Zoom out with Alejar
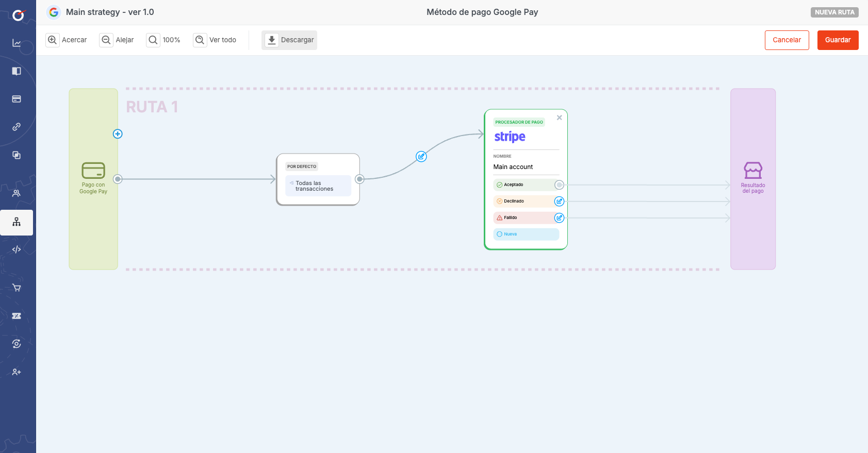Screen dimensions: 868x453 [x=117, y=40]
